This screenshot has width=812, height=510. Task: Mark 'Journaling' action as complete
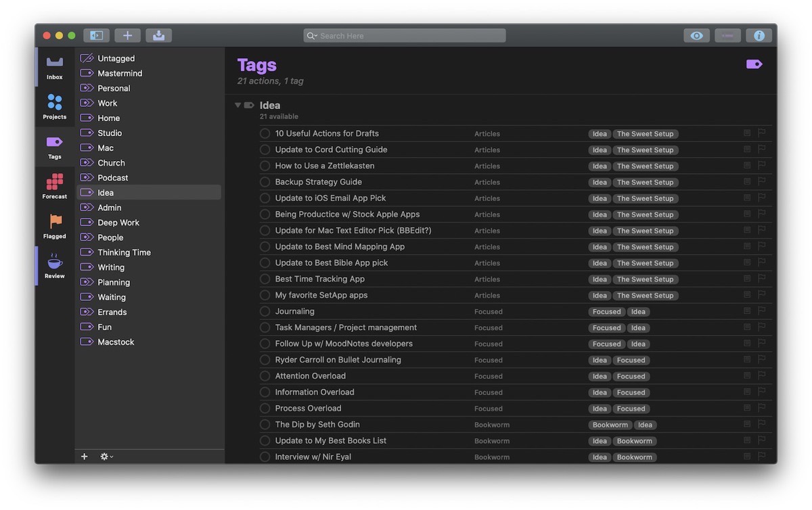click(265, 311)
